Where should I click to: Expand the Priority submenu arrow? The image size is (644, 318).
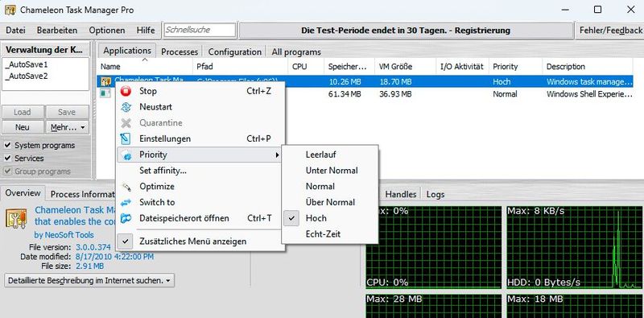277,155
